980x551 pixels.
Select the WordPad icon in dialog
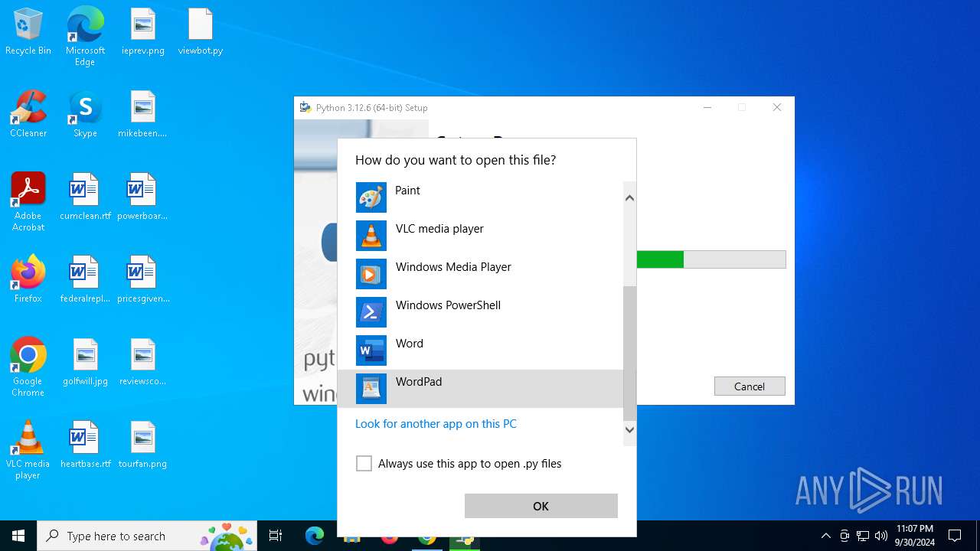371,389
